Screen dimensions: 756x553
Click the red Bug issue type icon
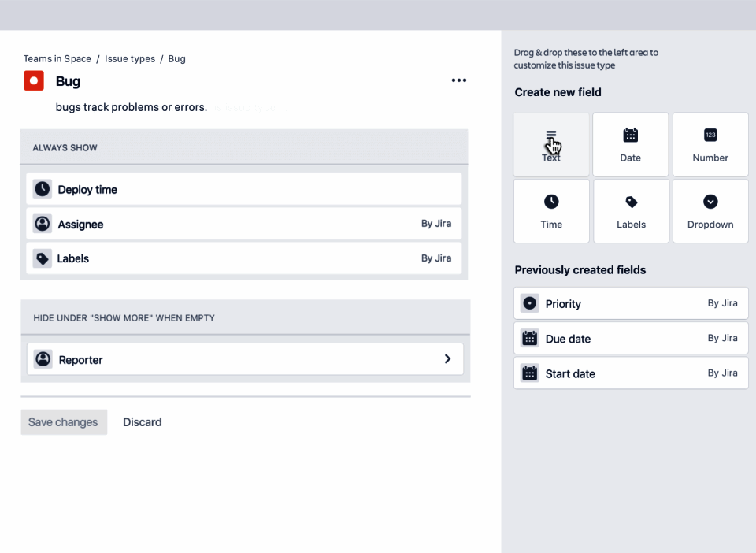click(x=34, y=80)
